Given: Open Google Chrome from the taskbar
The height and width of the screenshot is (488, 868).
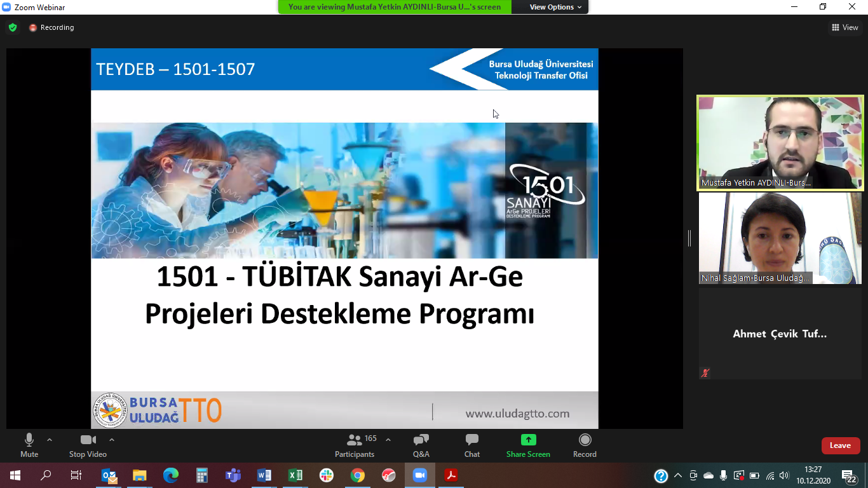Looking at the screenshot, I should click(x=358, y=475).
